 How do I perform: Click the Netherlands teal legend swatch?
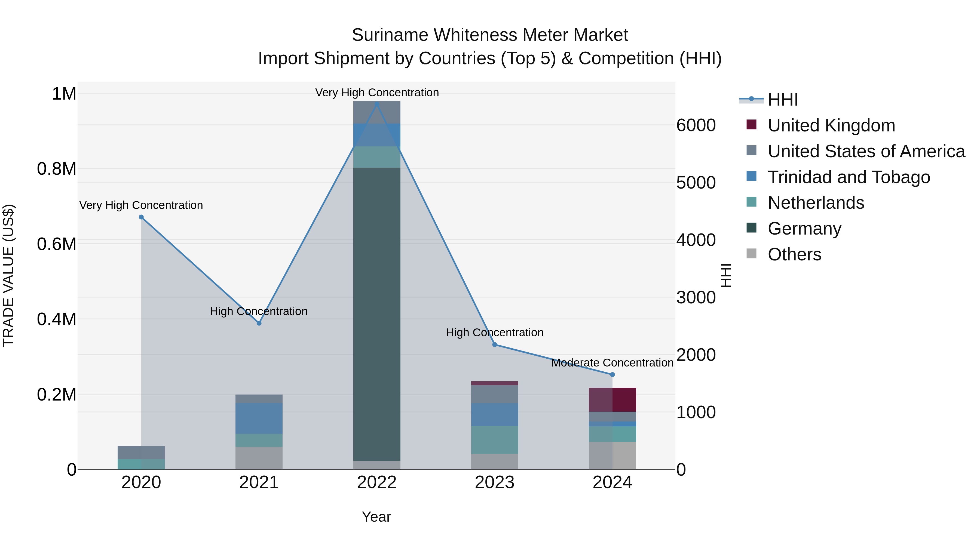751,202
